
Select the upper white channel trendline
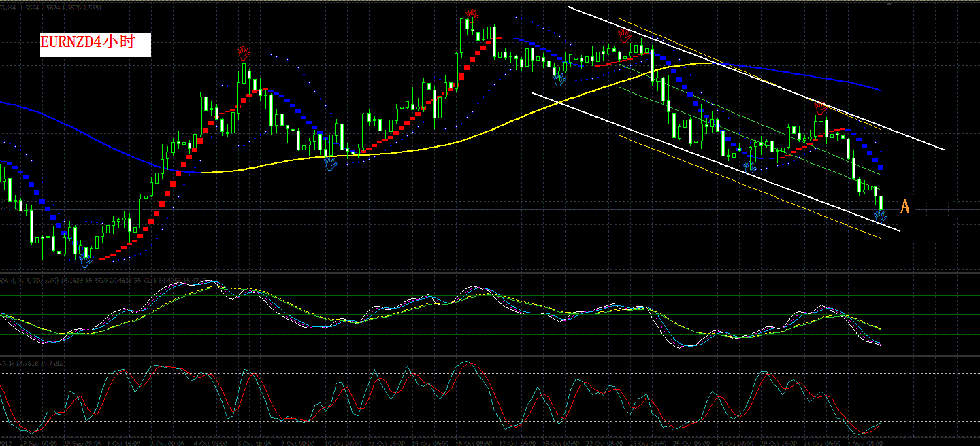755,78
